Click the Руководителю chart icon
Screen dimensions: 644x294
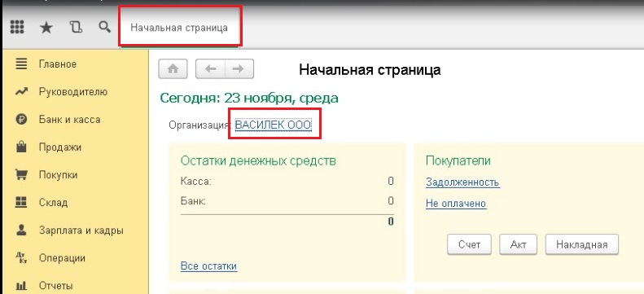[21, 92]
